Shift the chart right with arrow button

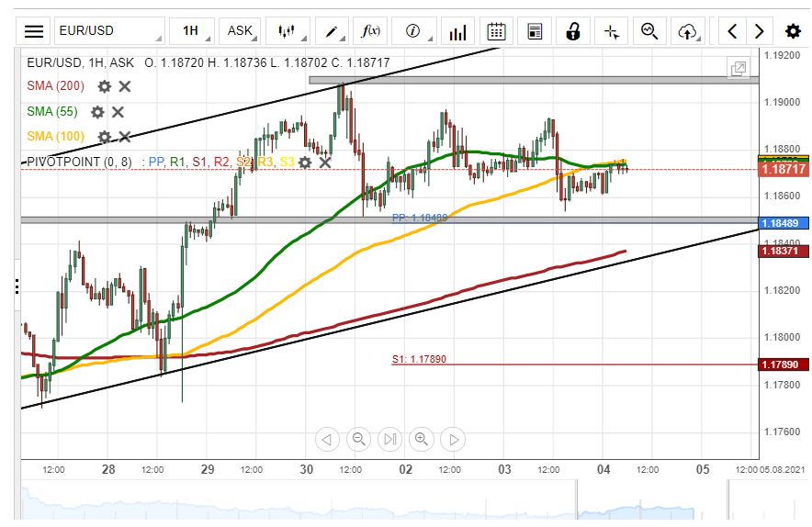pos(453,440)
